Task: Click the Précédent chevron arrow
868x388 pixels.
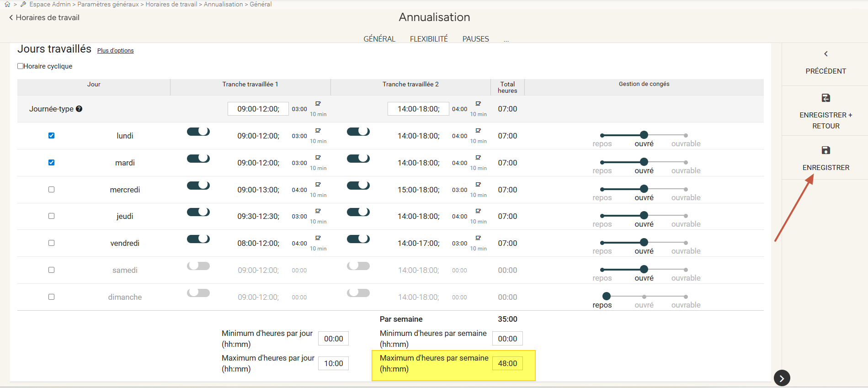Action: coord(825,54)
